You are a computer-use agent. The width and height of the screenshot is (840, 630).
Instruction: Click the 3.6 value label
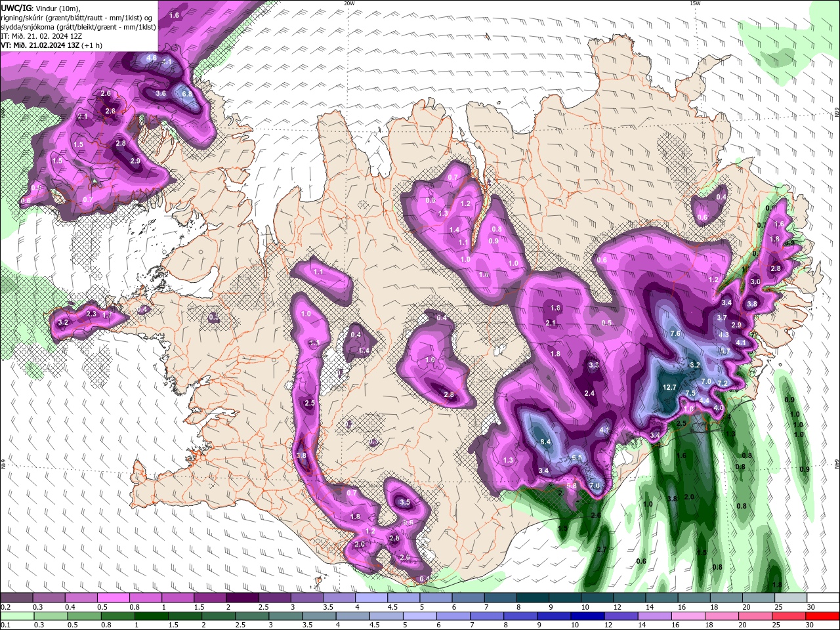161,93
